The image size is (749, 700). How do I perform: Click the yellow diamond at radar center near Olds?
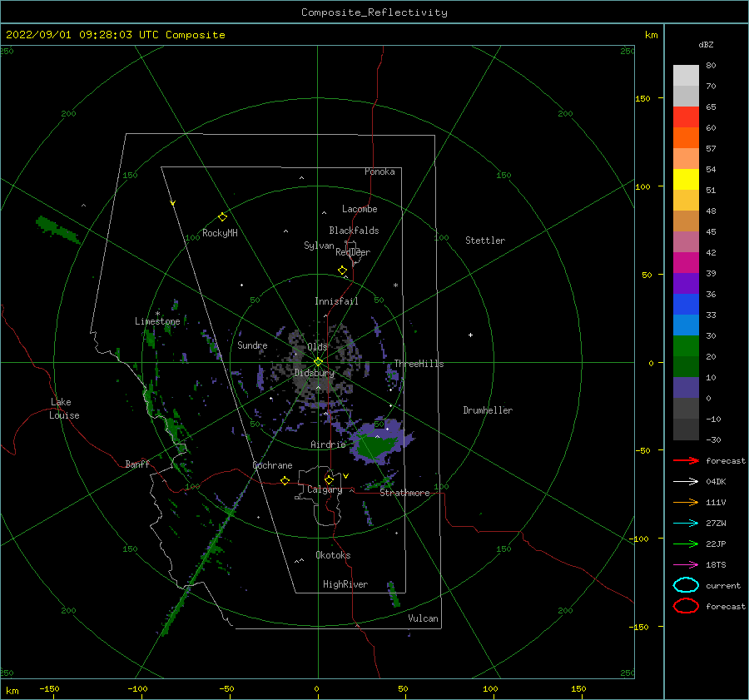pos(318,362)
